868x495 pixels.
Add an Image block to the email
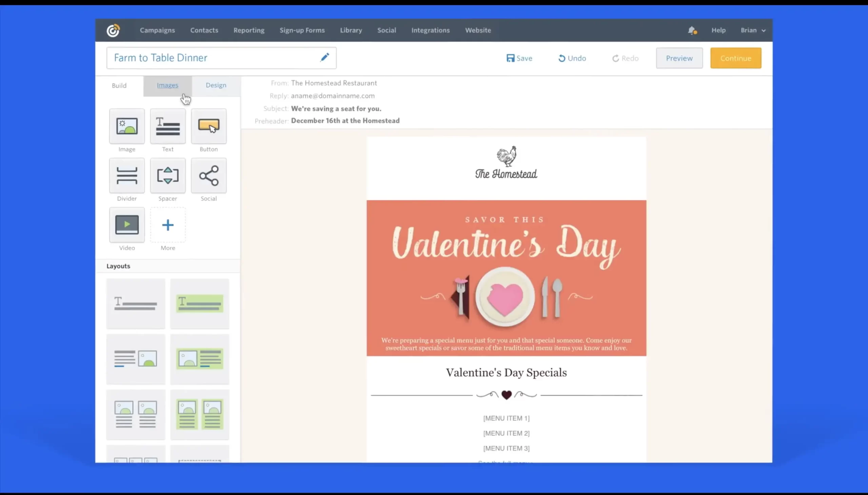[126, 127]
